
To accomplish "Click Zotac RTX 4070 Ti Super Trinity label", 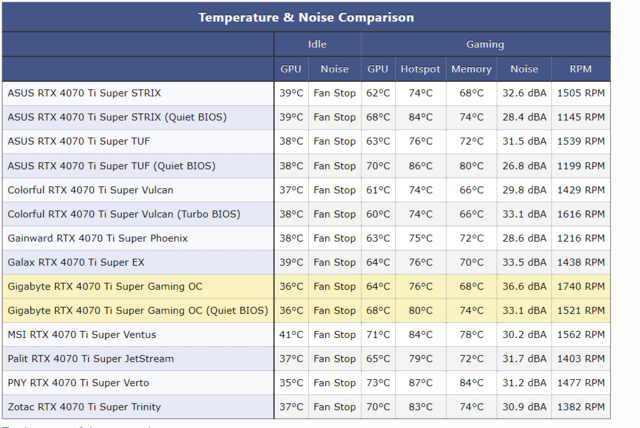I will [87, 407].
